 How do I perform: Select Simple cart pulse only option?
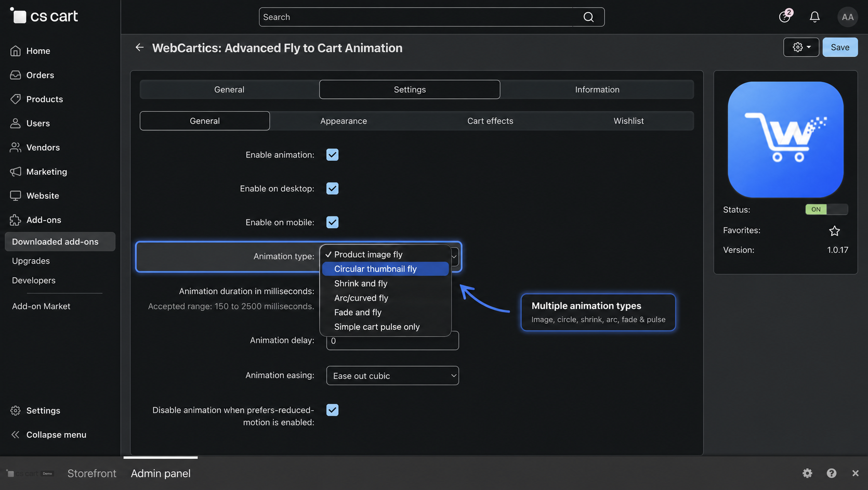click(x=385, y=327)
